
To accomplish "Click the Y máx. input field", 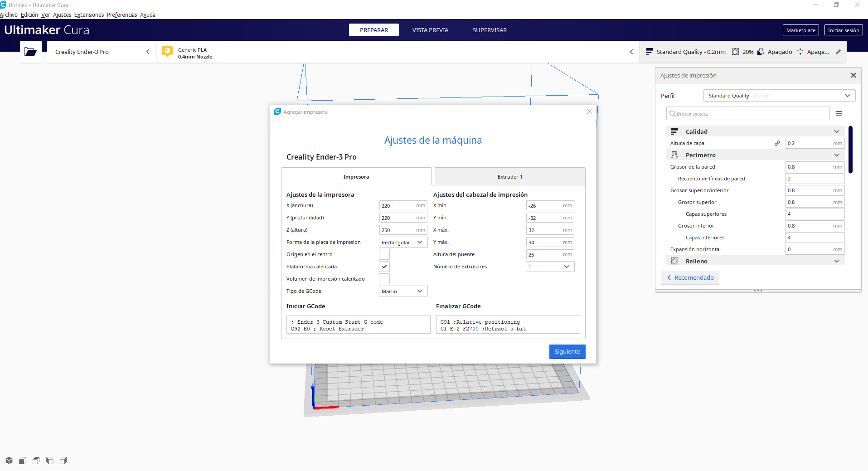I will pyautogui.click(x=550, y=242).
